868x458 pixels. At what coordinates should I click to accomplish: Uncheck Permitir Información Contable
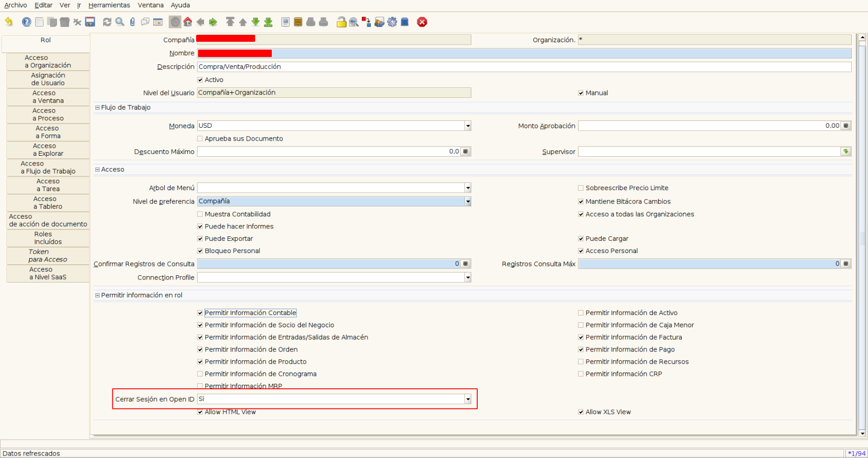200,313
